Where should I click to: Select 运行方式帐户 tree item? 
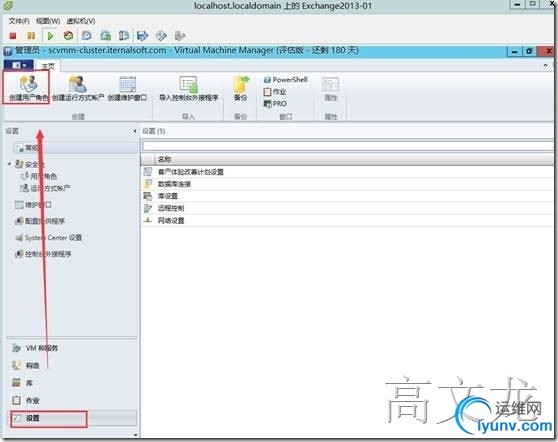click(x=45, y=188)
